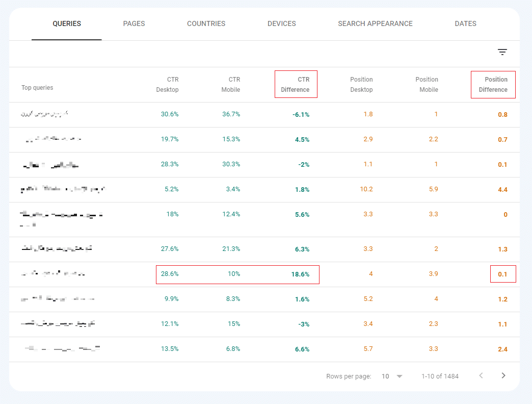The image size is (532, 404).
Task: Sort by Position Difference column header
Action: click(x=493, y=85)
